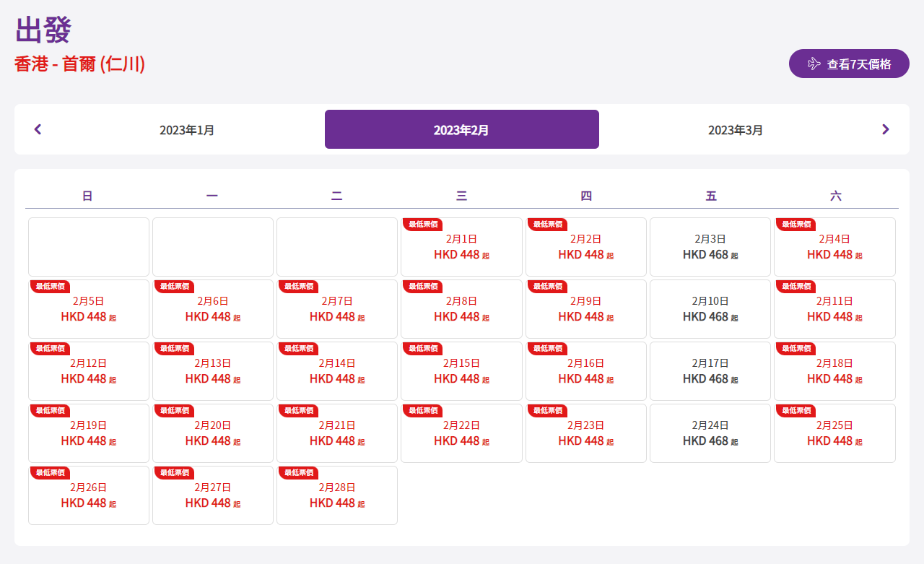Select 2月24日 priced HKD 468
Viewport: 924px width, 564px height.
pos(710,433)
